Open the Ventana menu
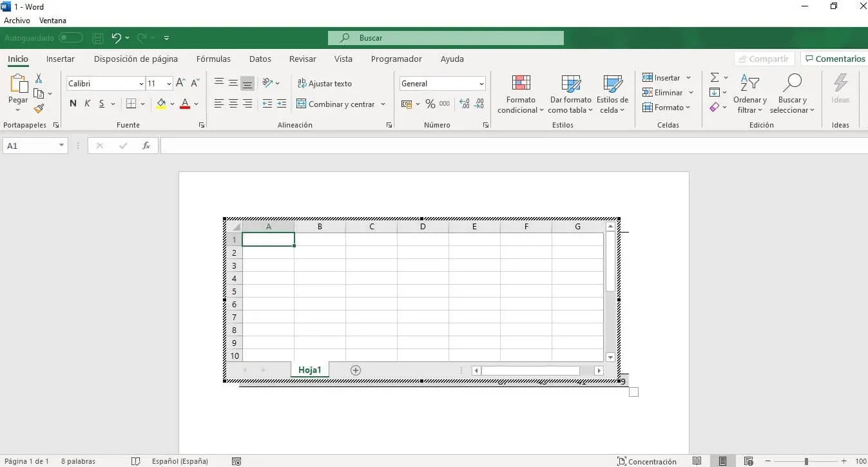The image size is (868, 467). click(53, 21)
